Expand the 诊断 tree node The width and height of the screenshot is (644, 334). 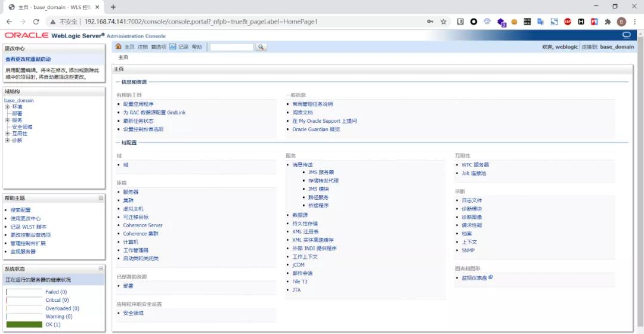click(7, 141)
